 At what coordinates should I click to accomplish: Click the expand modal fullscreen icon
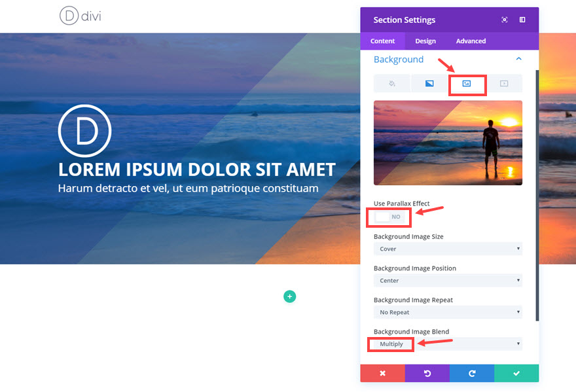(x=505, y=20)
